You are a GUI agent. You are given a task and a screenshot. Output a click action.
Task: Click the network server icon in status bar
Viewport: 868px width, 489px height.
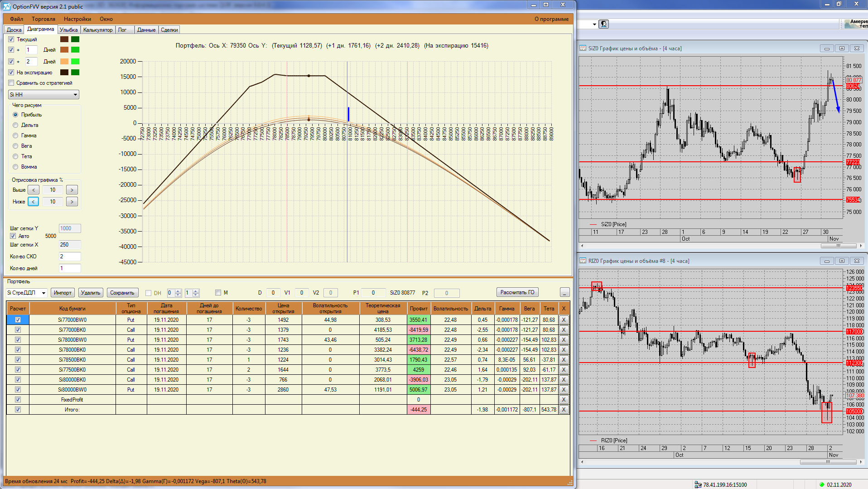[698, 484]
